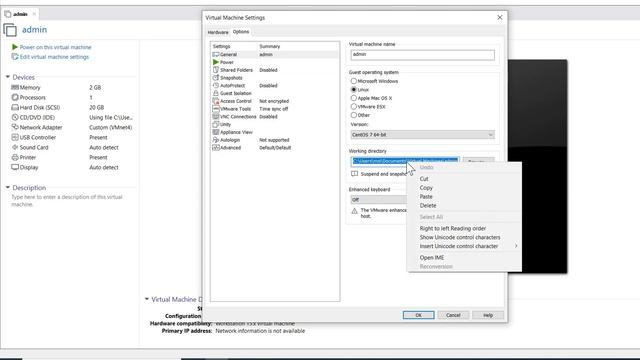Click the 'Default/Default' summary text
Viewport: 640px width, 360px height.
(x=275, y=147)
